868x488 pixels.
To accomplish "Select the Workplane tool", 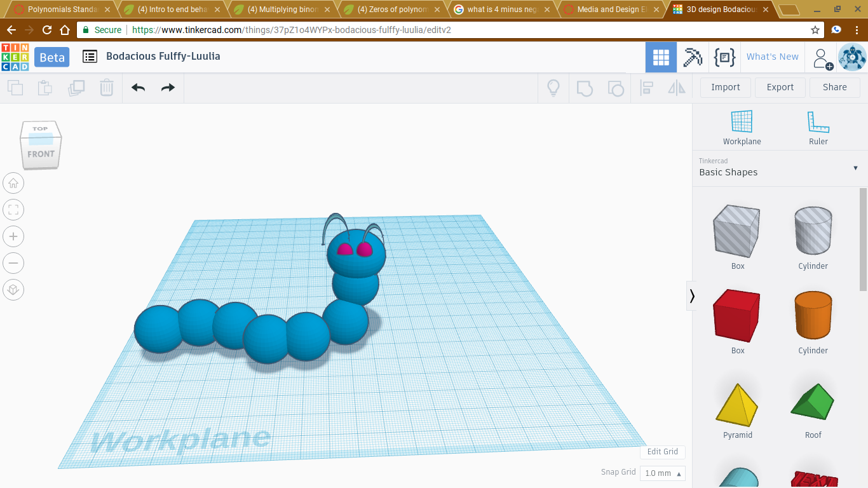I will [742, 127].
